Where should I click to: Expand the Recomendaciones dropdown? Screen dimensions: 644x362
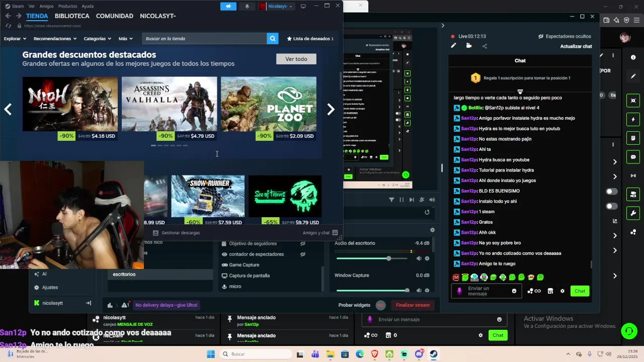tap(55, 38)
